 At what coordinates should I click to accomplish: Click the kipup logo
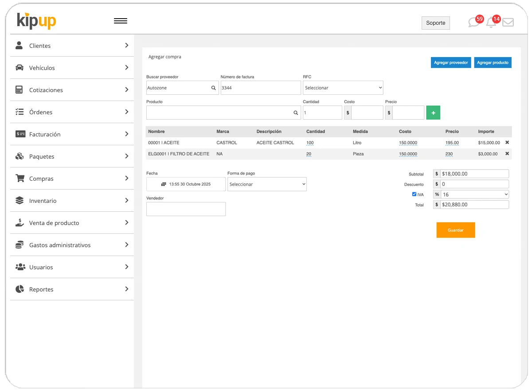(36, 21)
